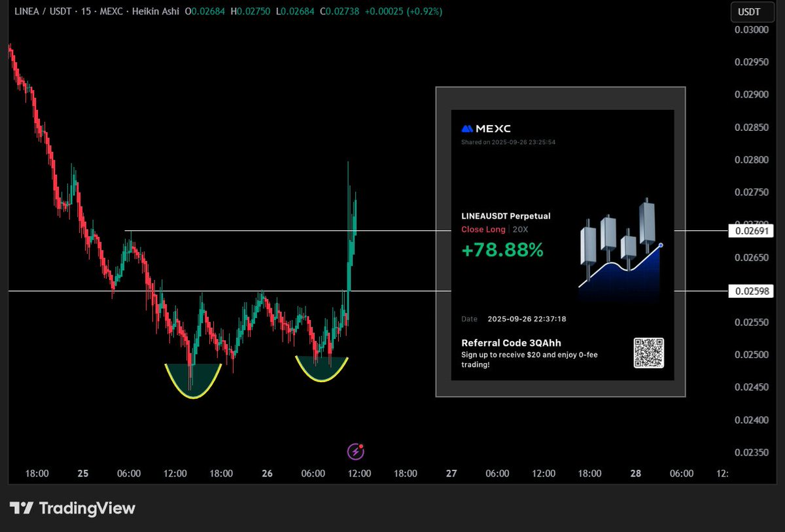
Task: Click the 0.03000 price axis value
Action: (x=752, y=30)
